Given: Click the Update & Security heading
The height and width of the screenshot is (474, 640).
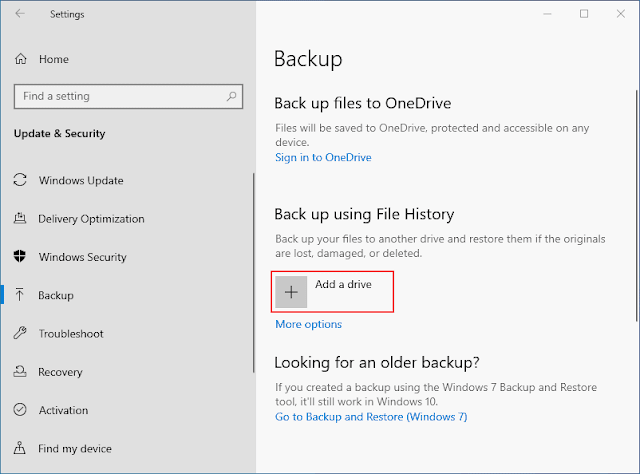Looking at the screenshot, I should (x=60, y=134).
